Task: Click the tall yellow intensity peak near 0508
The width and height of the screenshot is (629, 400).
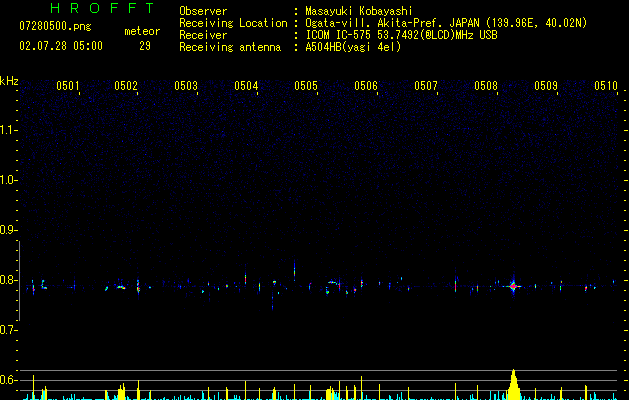Action: (513, 385)
